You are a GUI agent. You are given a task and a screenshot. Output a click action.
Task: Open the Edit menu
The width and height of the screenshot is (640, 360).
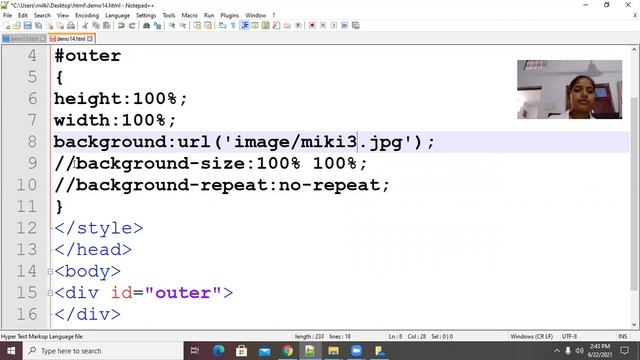[23, 15]
